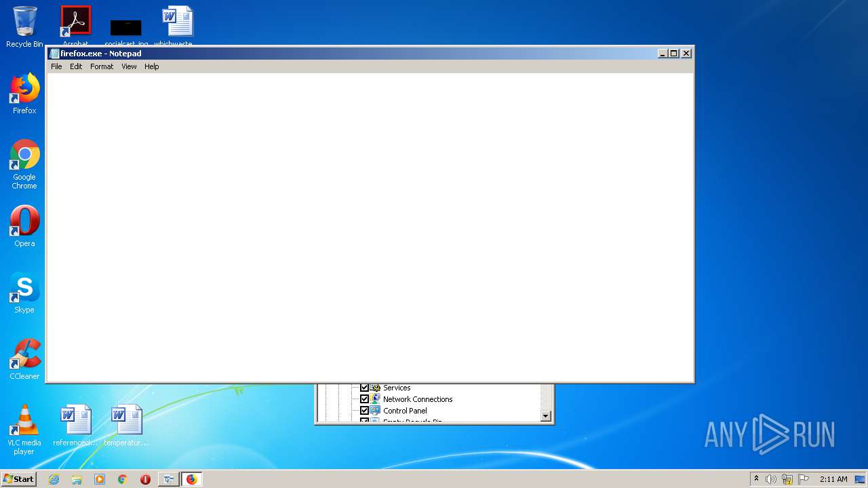This screenshot has width=868, height=488.
Task: Open the Recycle Bin desktop icon
Action: 24,27
